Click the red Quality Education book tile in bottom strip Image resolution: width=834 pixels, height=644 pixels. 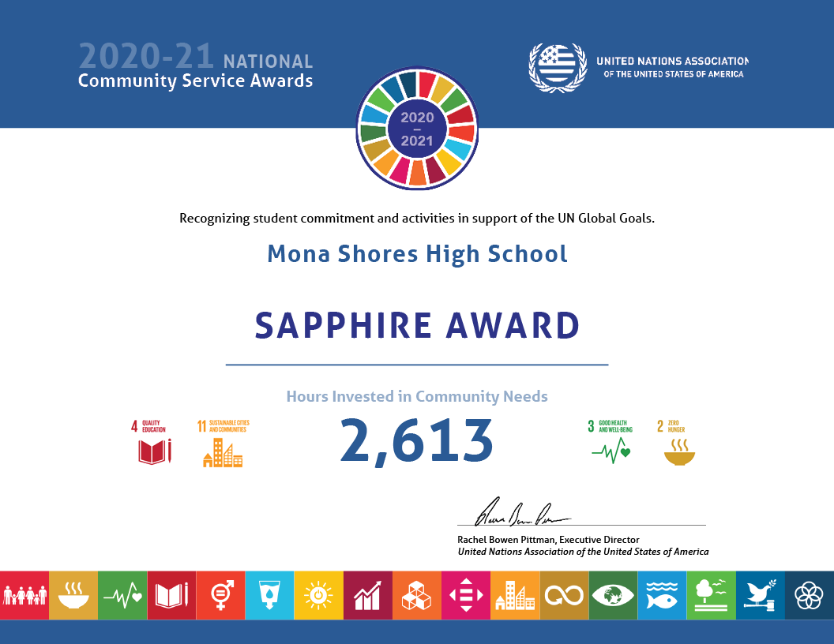click(172, 595)
